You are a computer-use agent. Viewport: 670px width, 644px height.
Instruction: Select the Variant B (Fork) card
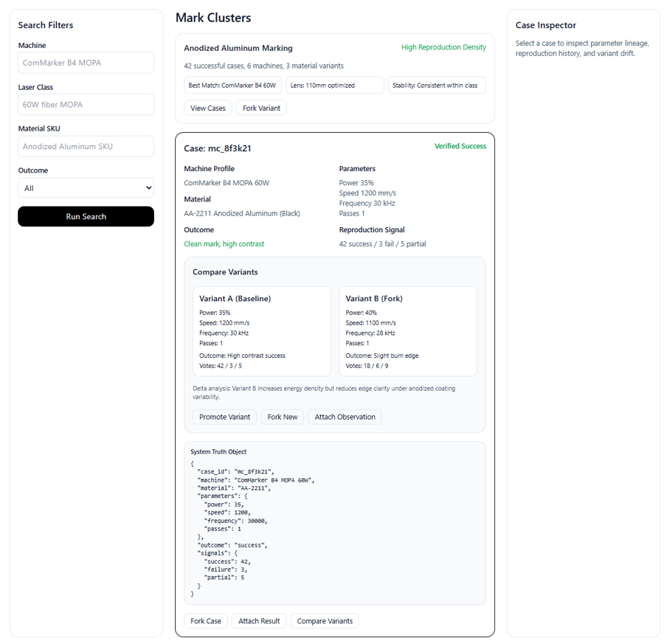point(408,330)
